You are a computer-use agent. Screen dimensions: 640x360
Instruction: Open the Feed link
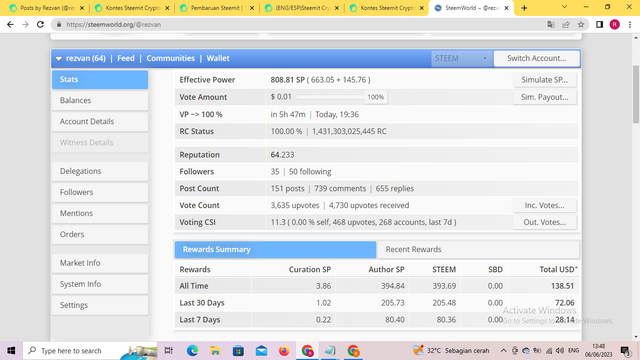(126, 58)
